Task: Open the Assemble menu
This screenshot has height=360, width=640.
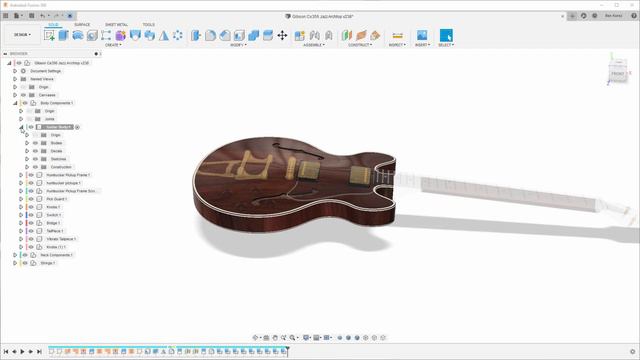Action: click(x=314, y=45)
